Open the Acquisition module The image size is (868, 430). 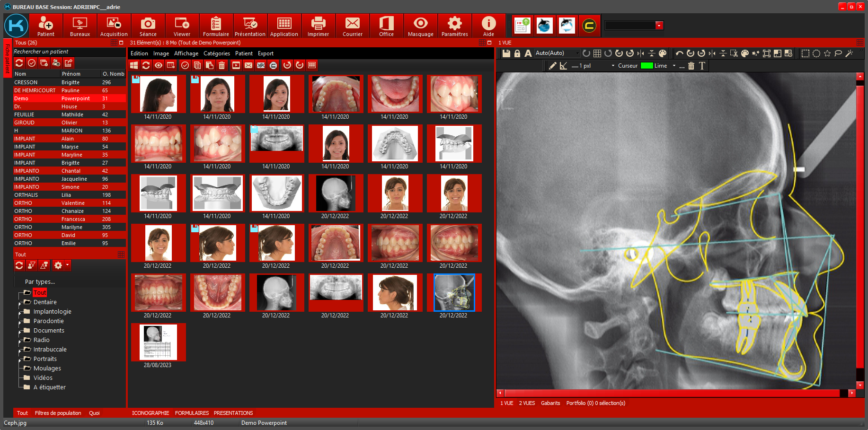coord(114,26)
